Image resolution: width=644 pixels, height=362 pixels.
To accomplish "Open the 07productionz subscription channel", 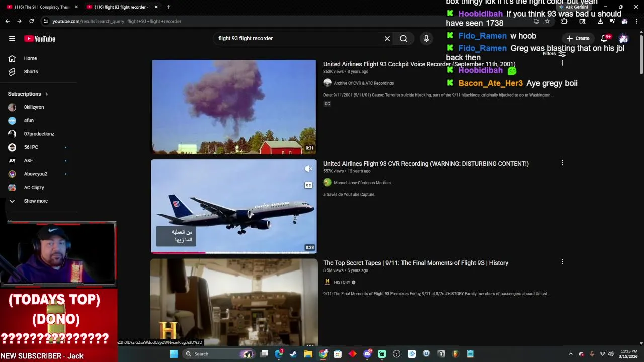I will pyautogui.click(x=39, y=134).
